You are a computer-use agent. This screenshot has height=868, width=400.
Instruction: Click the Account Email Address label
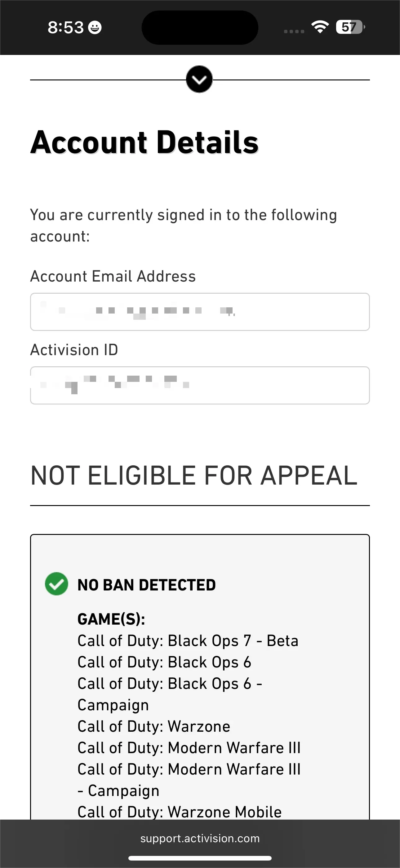coord(113,276)
